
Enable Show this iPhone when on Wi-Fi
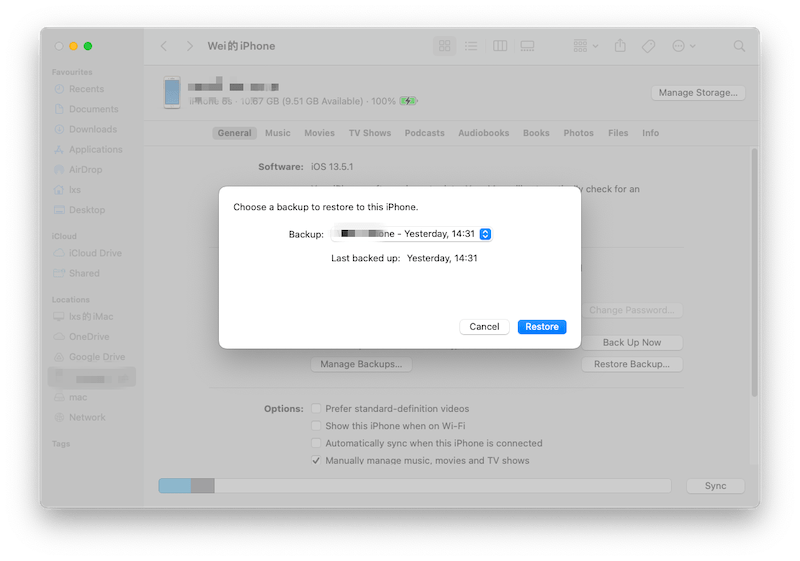pos(316,426)
